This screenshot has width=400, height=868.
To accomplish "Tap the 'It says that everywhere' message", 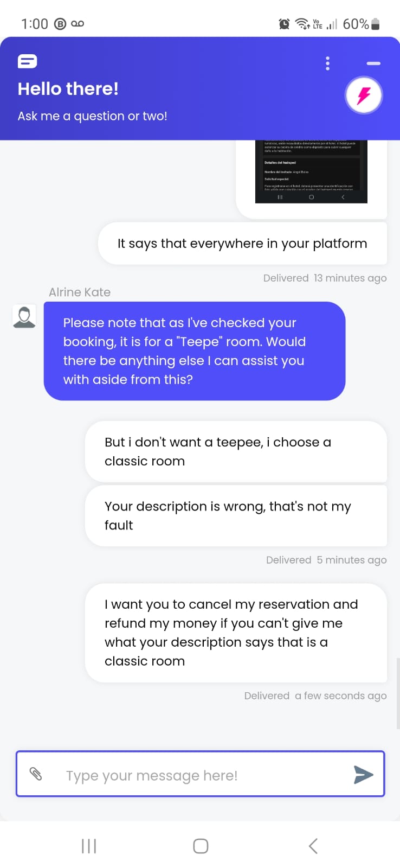I will click(x=242, y=244).
